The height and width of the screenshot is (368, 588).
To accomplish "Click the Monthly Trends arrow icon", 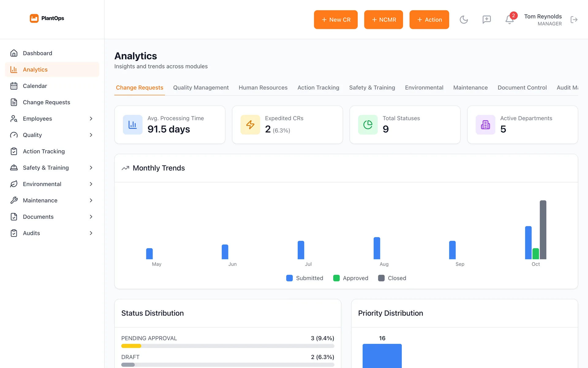I will click(125, 168).
